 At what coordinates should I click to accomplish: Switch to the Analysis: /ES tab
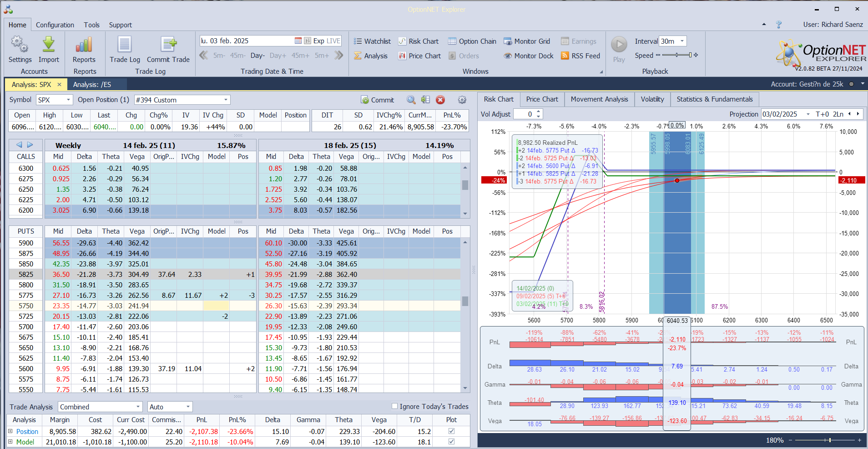pos(92,85)
